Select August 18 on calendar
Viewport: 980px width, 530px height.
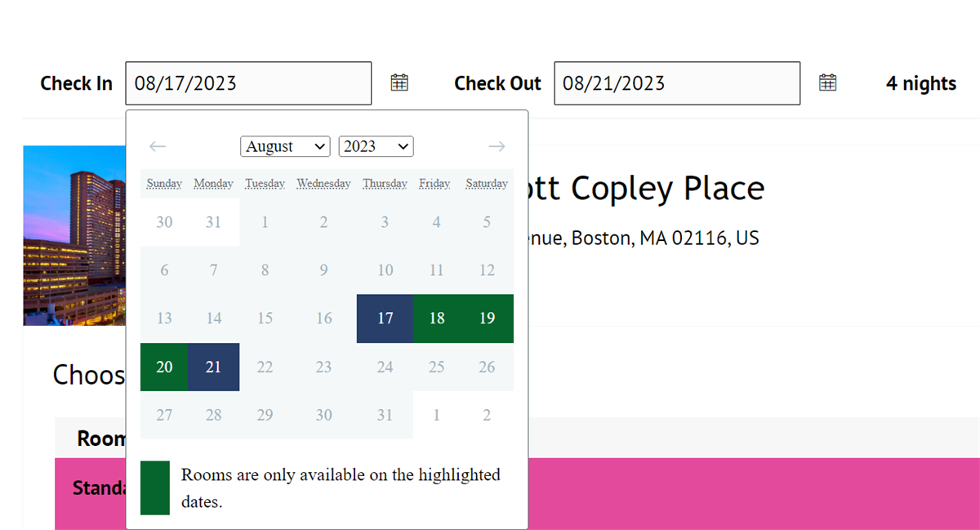click(x=437, y=318)
